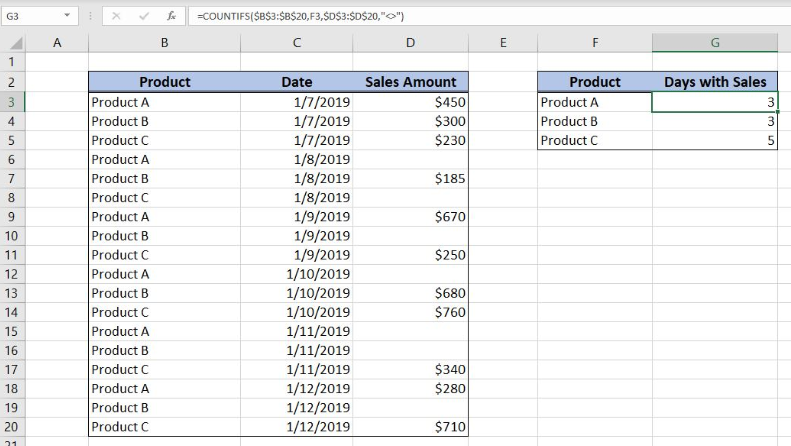Select column G header
The height and width of the screenshot is (446, 791).
715,43
